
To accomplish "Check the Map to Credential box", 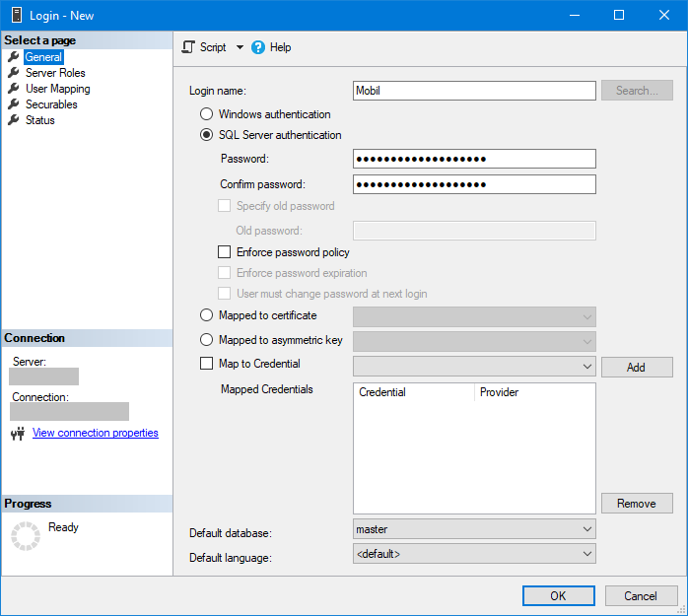I will point(206,364).
